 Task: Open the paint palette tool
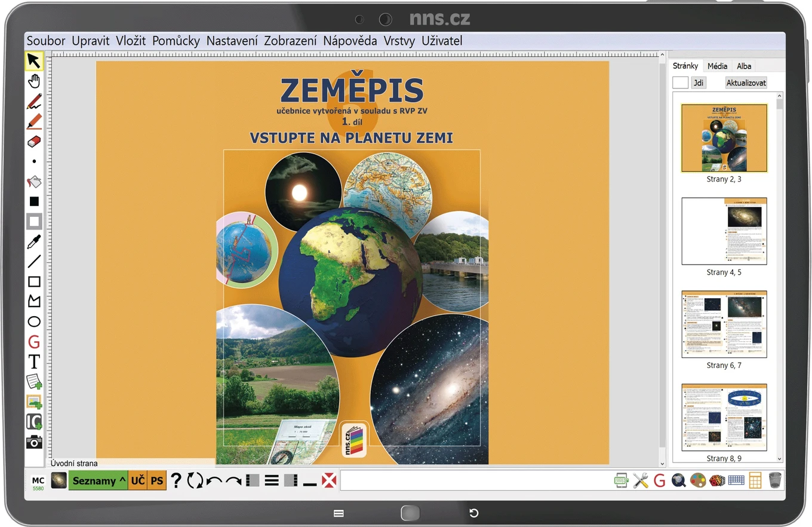click(698, 480)
